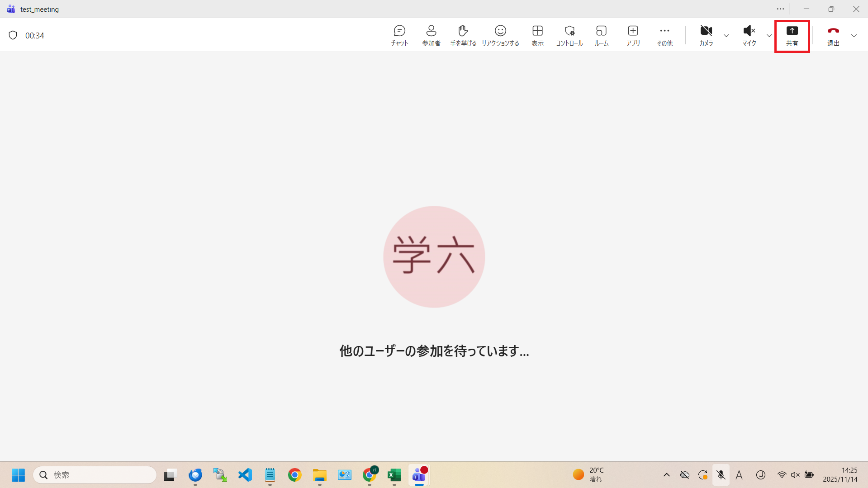Screen dimensions: 868x488
Task: Open the リアクションする reactions picker
Action: pyautogui.click(x=500, y=35)
